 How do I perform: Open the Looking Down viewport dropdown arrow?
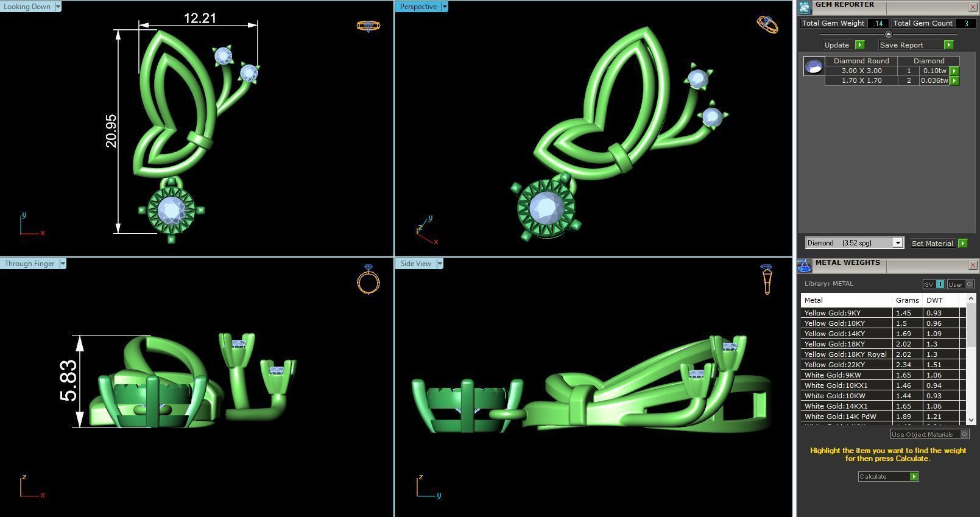58,7
